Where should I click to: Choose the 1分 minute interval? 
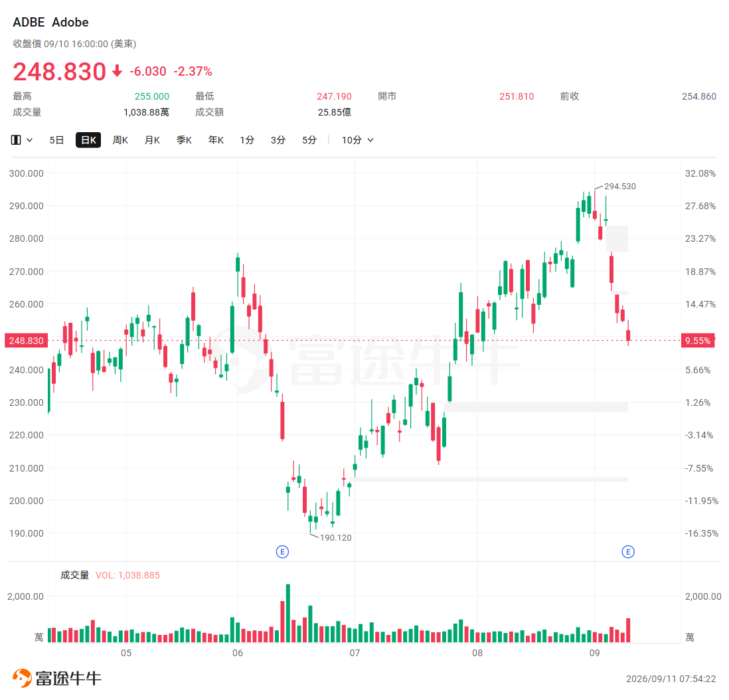[x=247, y=140]
